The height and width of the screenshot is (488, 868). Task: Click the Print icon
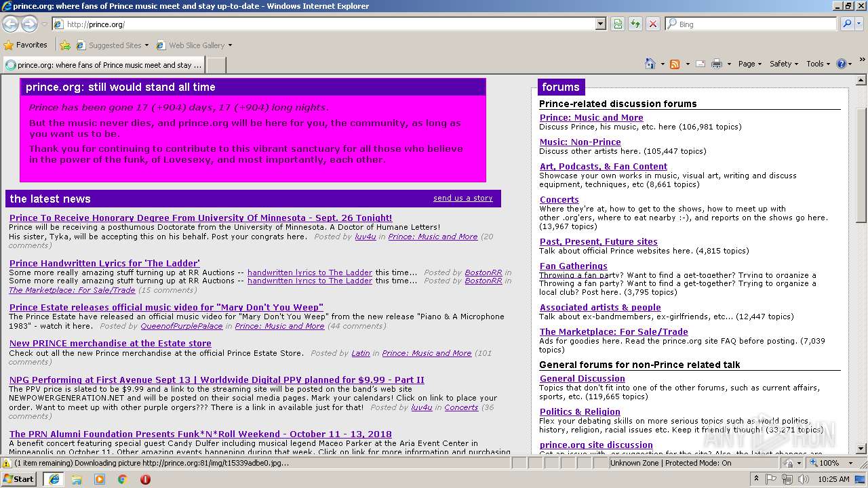click(x=717, y=64)
